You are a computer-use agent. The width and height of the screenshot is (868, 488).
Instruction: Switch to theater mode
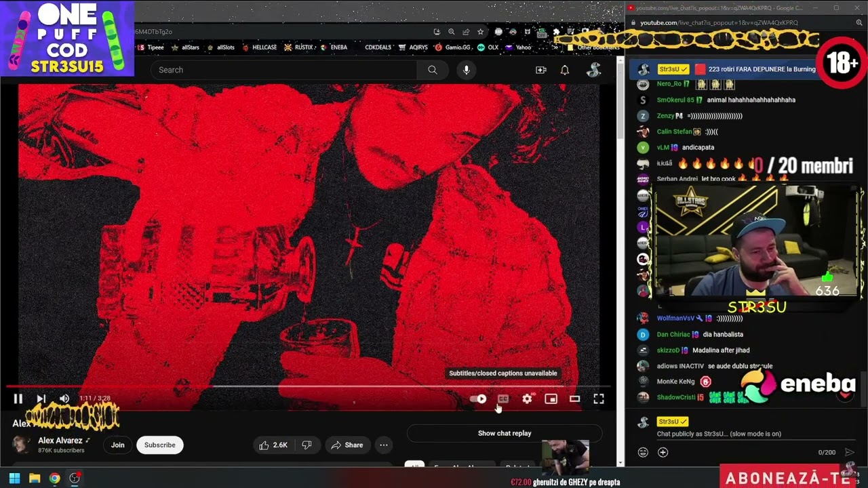(574, 399)
